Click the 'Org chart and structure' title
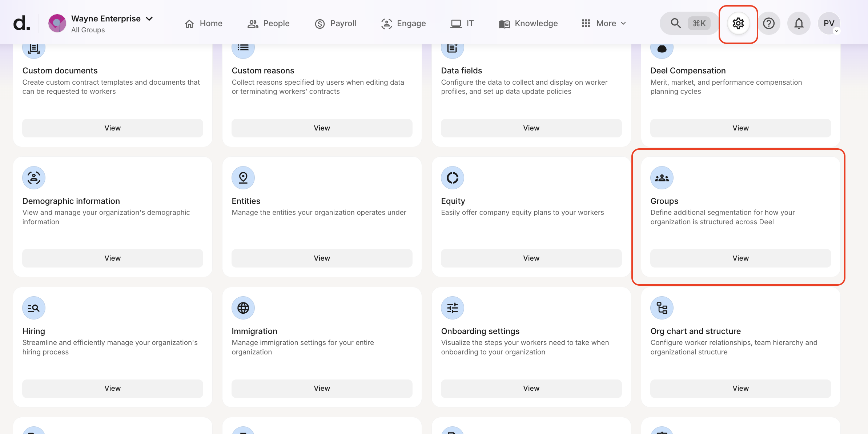868x434 pixels. [x=695, y=331]
